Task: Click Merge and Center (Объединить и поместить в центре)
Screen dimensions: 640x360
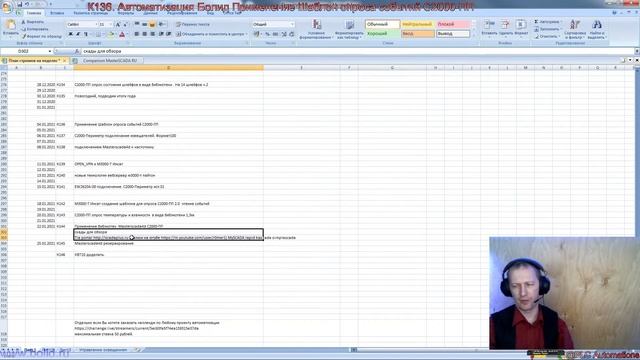Action: (210, 34)
